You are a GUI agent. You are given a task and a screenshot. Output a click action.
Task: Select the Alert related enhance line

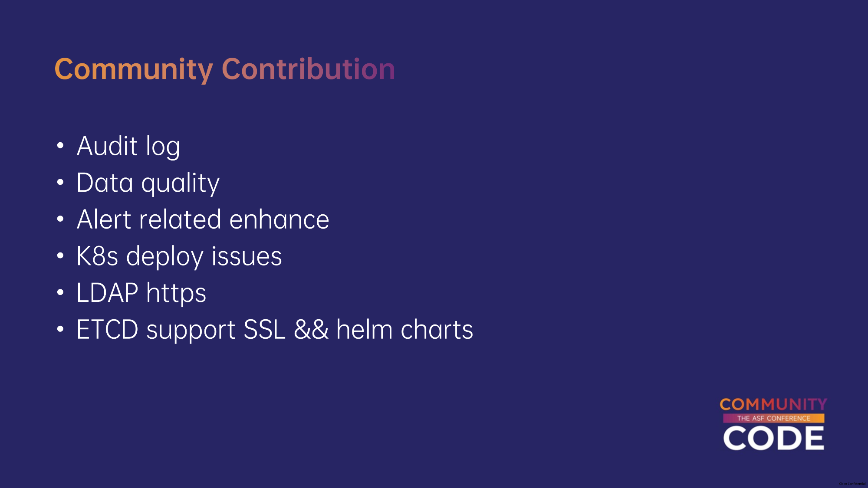coord(203,219)
